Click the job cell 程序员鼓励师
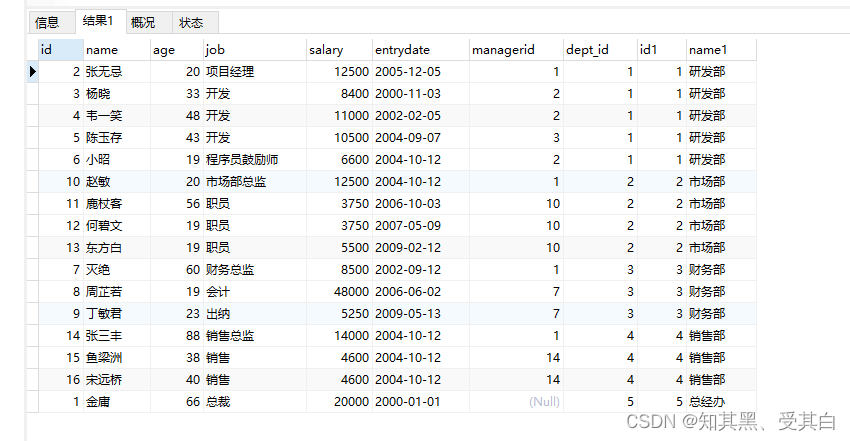 tap(255, 160)
